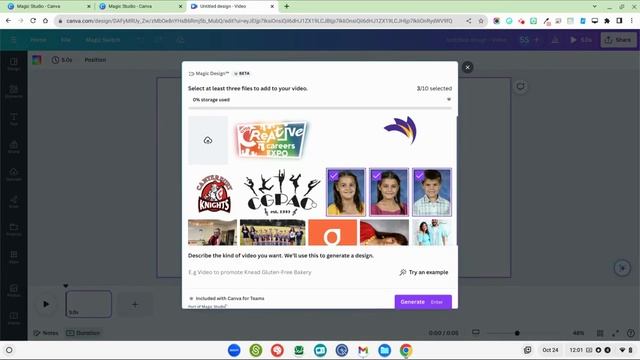Open the Uploads panel in the sidebar
The height and width of the screenshot is (360, 640).
pyautogui.click(x=13, y=174)
